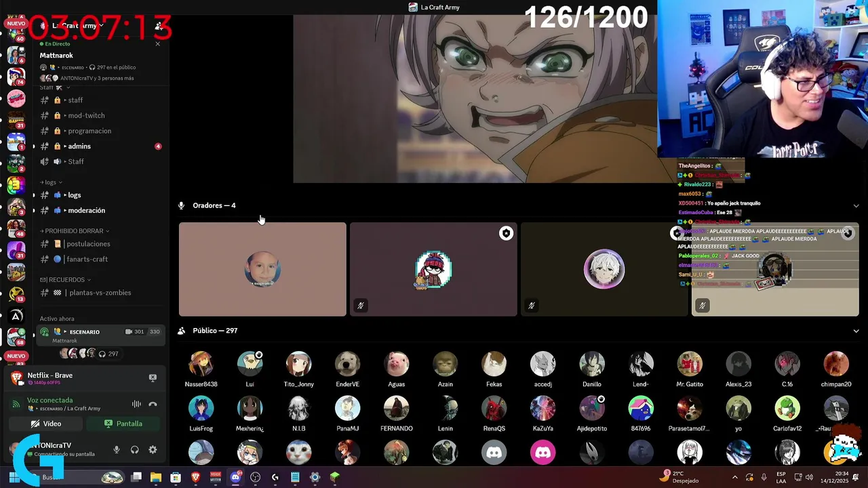Open the plantas-vs-zombies channel
Screen dimensions: 868x488
[100, 293]
